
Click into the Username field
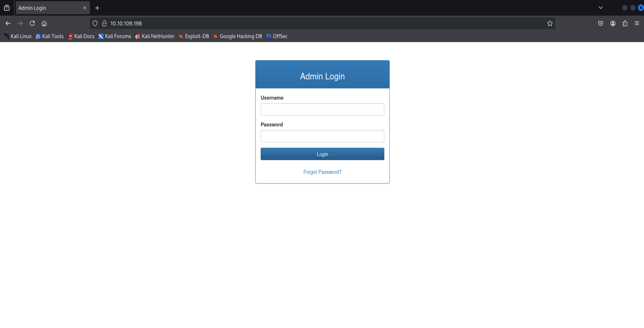(x=323, y=110)
